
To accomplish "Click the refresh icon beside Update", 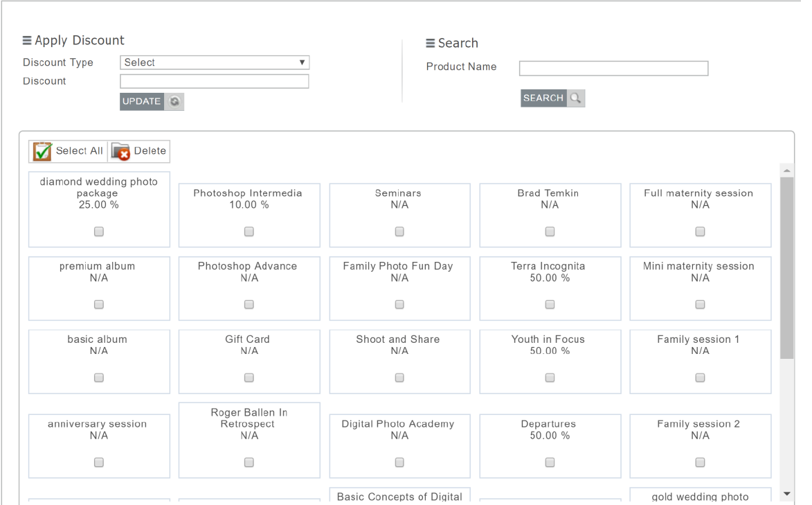I will (x=174, y=102).
